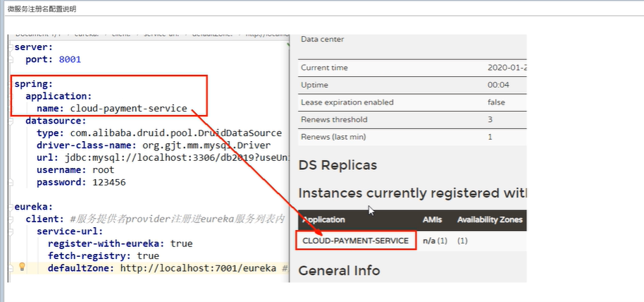Click the 'Renews threshold' label
The height and width of the screenshot is (302, 644).
click(334, 120)
